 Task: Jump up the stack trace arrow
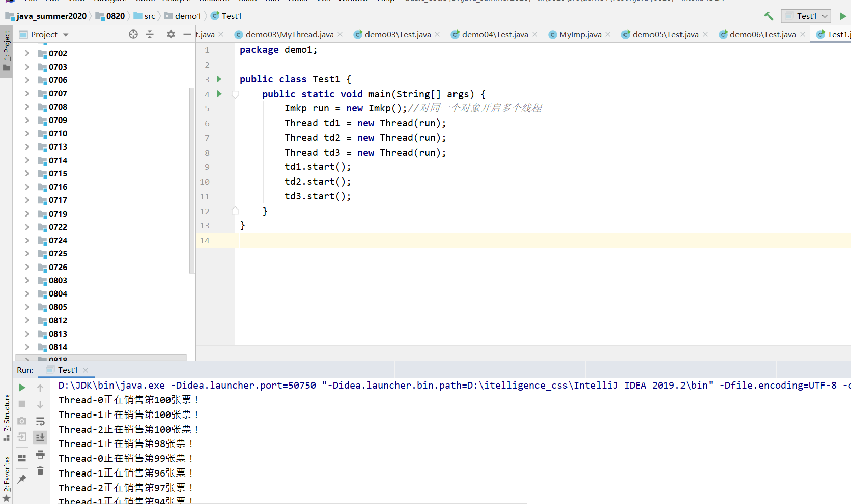tap(40, 388)
